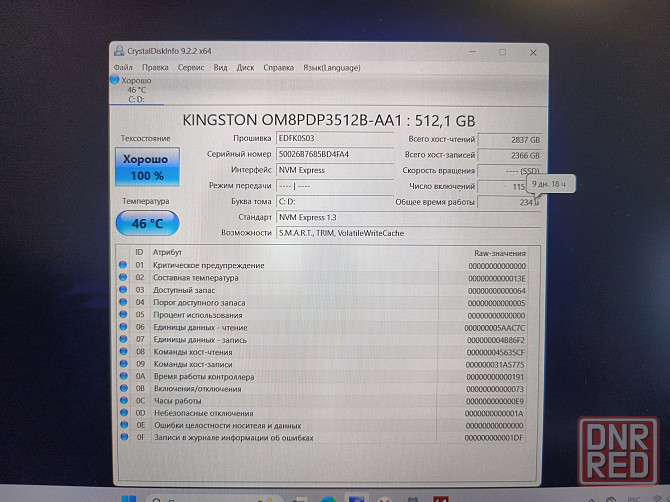Click raw value 00000000013E
The width and height of the screenshot is (670, 502).
click(x=497, y=279)
